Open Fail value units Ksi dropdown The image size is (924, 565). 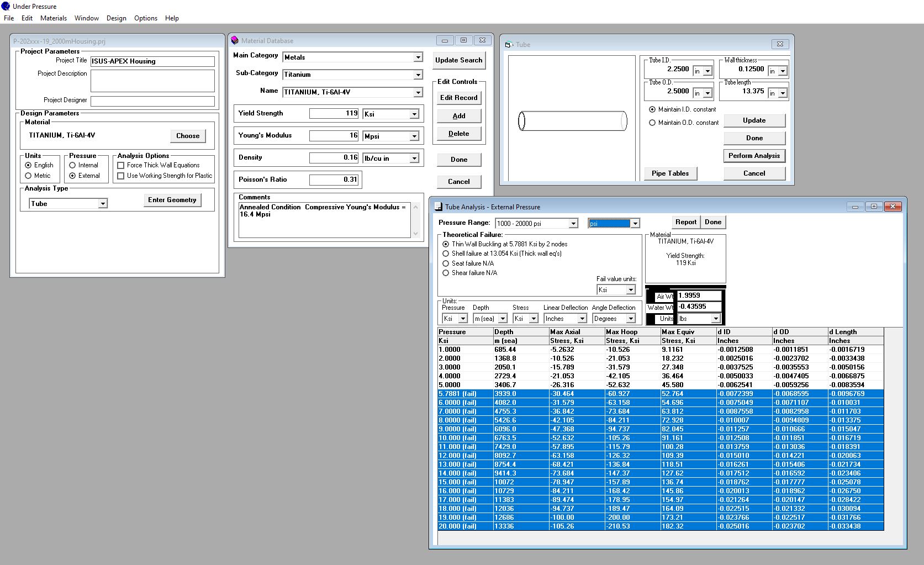coord(631,289)
